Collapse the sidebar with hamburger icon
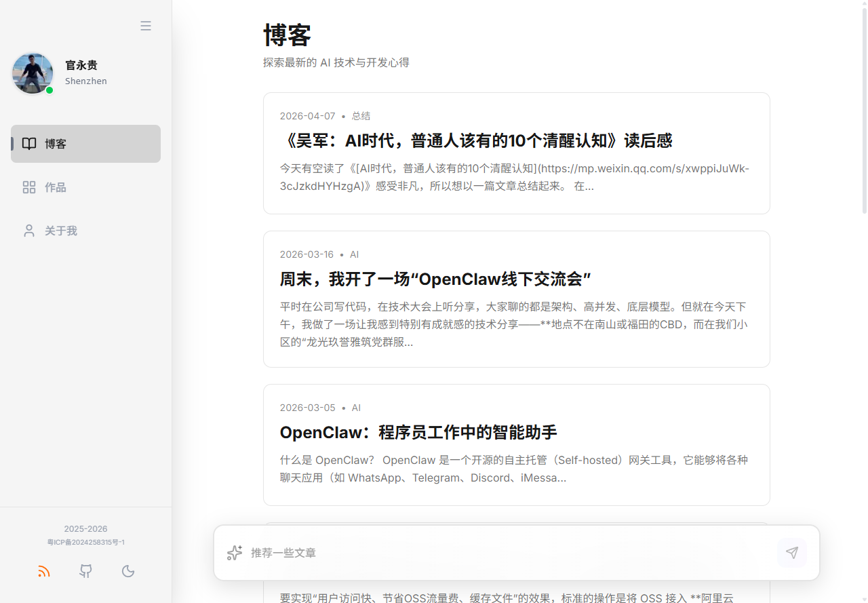 pyautogui.click(x=146, y=26)
